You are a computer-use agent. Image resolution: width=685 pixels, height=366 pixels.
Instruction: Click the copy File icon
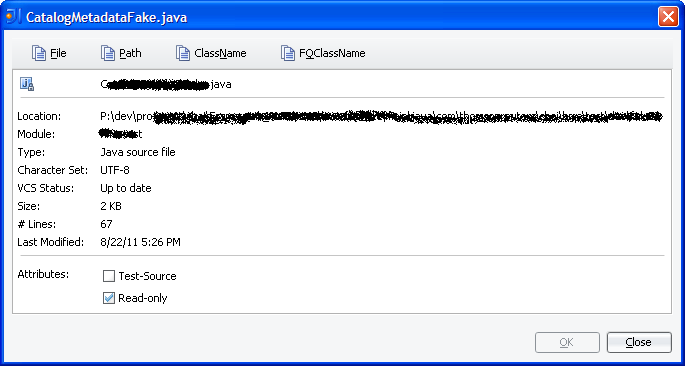tap(39, 53)
